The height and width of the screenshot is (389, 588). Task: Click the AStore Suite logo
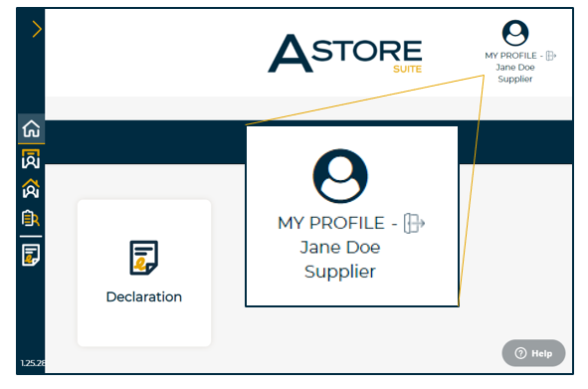tap(345, 54)
